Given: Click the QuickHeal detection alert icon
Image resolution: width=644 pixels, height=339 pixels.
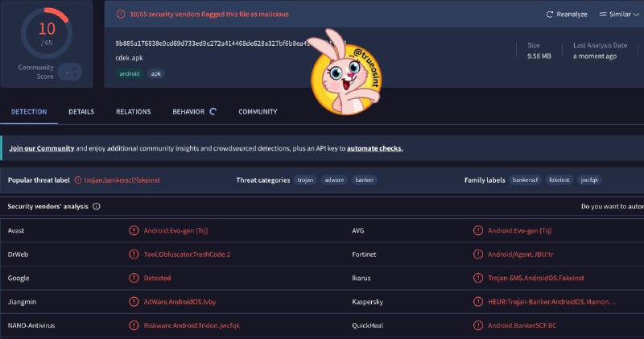Looking at the screenshot, I should tap(478, 325).
